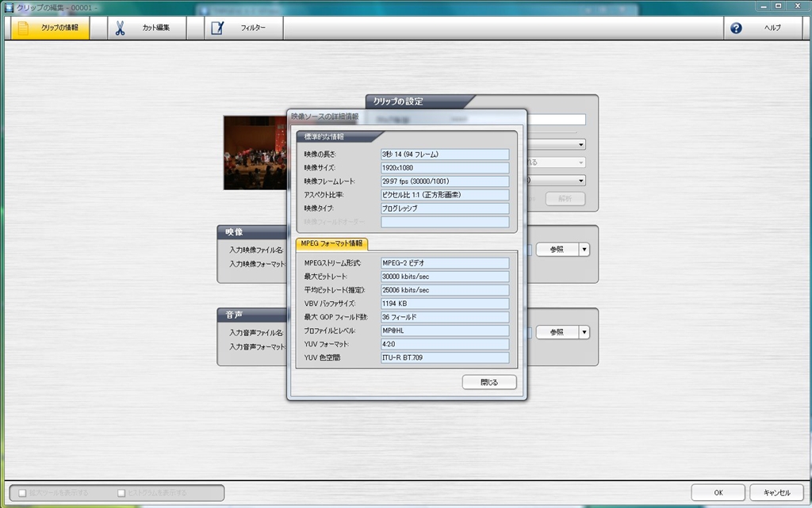
Task: Open the フィルター pencil icon
Action: [217, 28]
